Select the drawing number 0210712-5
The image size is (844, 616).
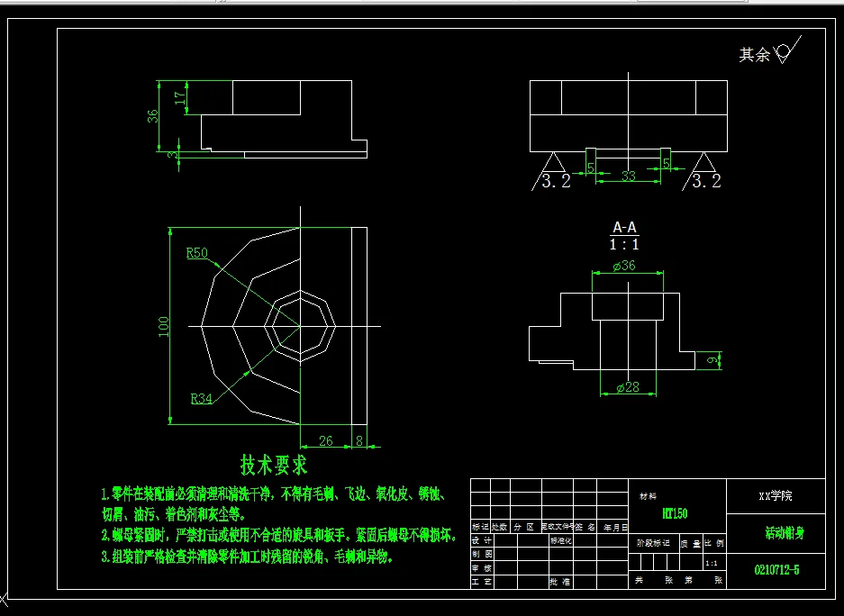point(776,570)
